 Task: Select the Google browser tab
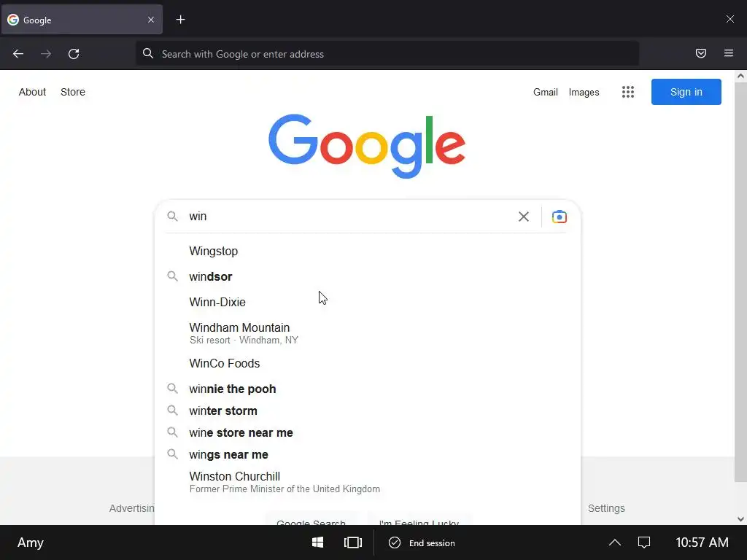coord(82,20)
